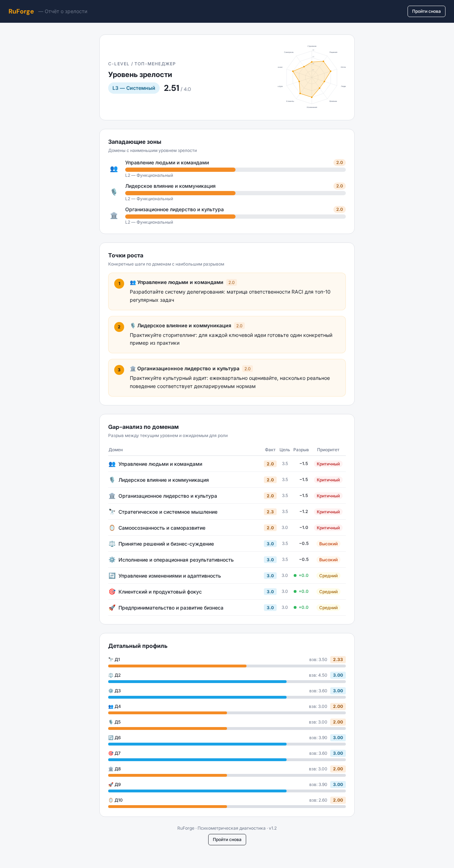The height and width of the screenshot is (868, 454).
Task: Click building icon in weak zones list
Action: click(x=114, y=215)
